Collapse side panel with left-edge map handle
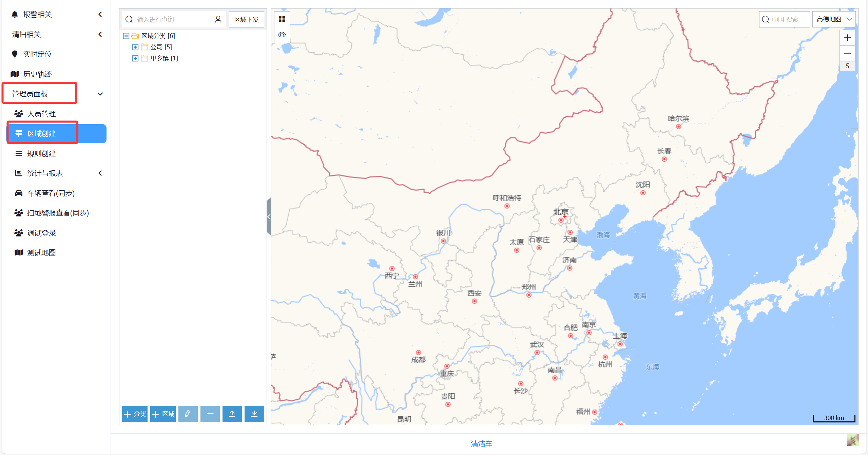 tap(269, 216)
